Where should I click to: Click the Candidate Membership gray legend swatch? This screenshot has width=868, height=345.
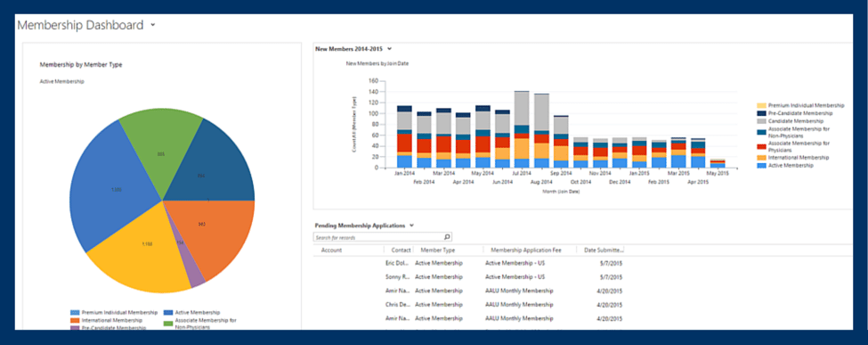[x=762, y=121]
